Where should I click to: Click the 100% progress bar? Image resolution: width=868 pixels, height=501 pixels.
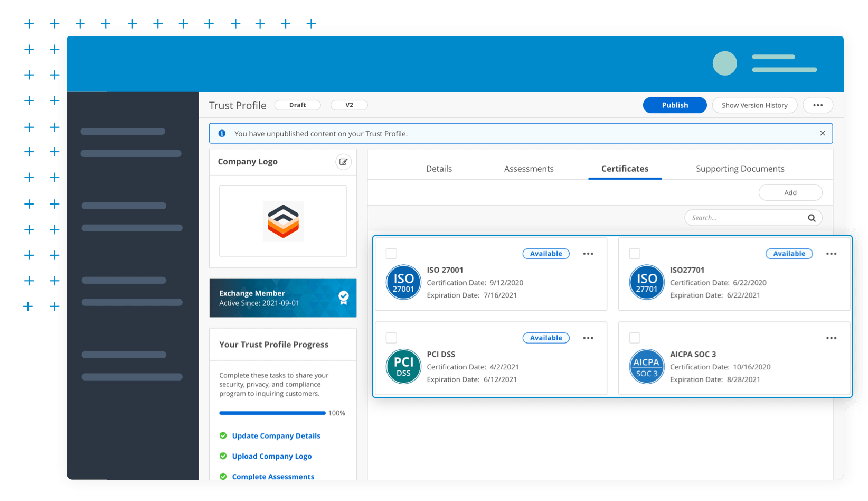(x=272, y=413)
